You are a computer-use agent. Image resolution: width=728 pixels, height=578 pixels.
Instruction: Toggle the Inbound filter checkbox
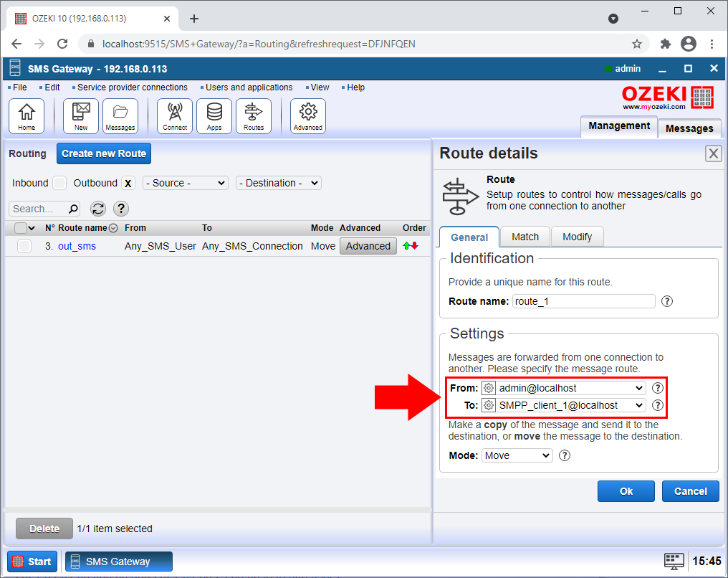coord(59,183)
